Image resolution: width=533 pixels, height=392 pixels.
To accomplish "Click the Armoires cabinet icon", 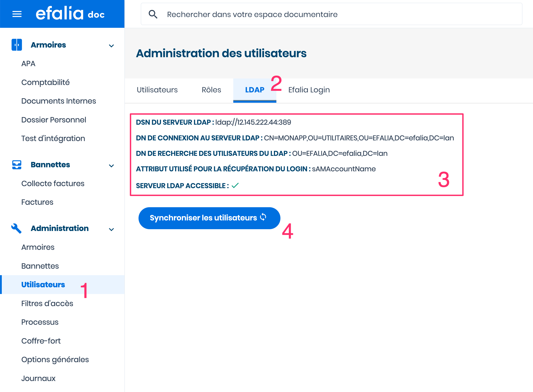I will tap(17, 45).
